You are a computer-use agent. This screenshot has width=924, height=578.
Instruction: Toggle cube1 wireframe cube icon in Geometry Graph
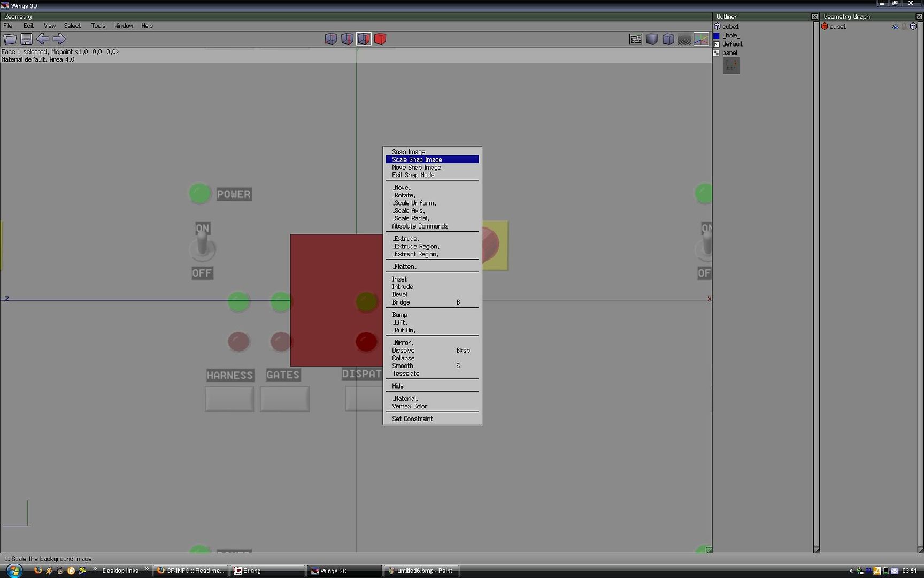(x=913, y=26)
